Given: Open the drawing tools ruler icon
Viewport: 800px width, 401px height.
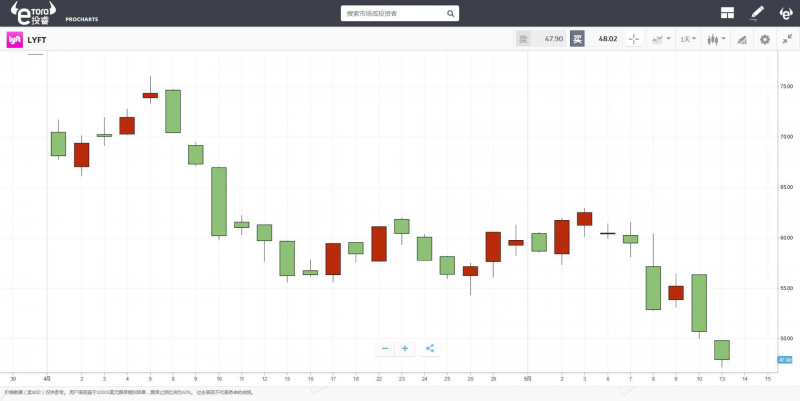Looking at the screenshot, I should (741, 39).
